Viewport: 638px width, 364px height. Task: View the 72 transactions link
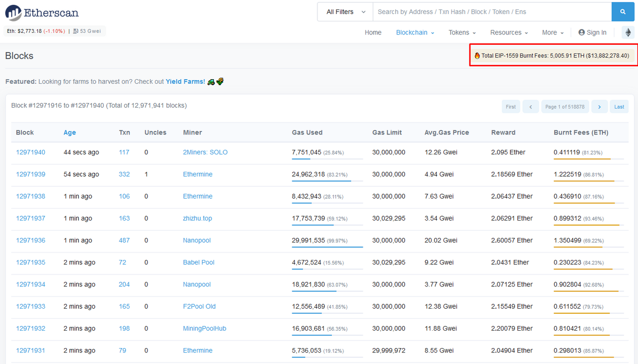pyautogui.click(x=123, y=262)
